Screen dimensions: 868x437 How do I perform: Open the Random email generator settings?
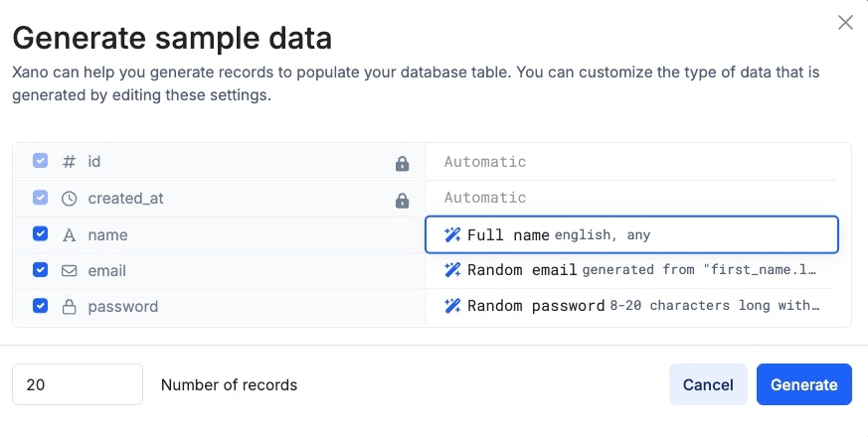(x=631, y=270)
